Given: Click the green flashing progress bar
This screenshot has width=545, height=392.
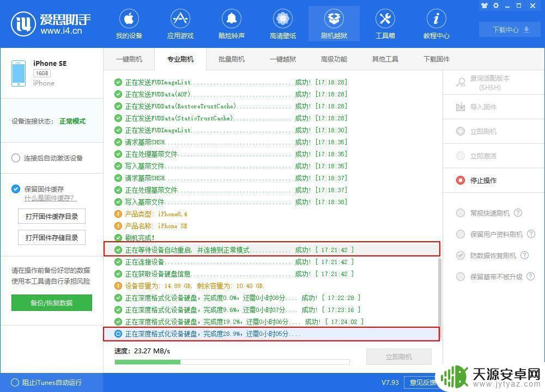Looking at the screenshot, I should [232, 362].
